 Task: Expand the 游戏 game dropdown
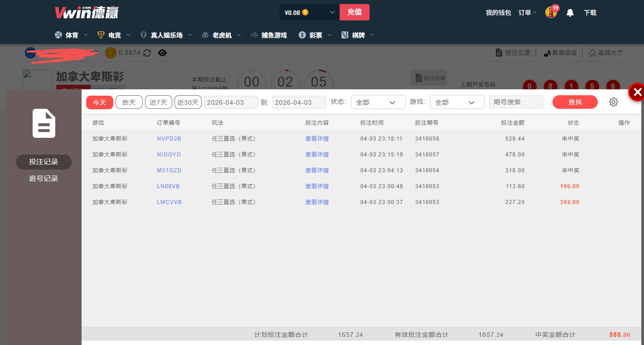(457, 102)
